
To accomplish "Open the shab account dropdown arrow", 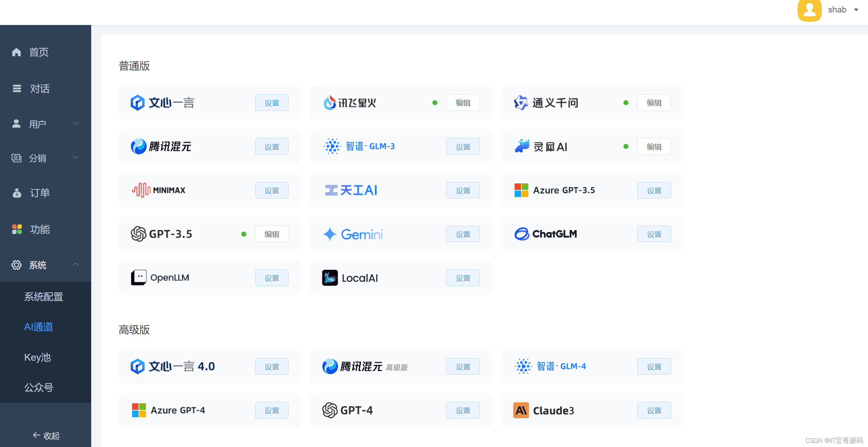I will (x=856, y=10).
